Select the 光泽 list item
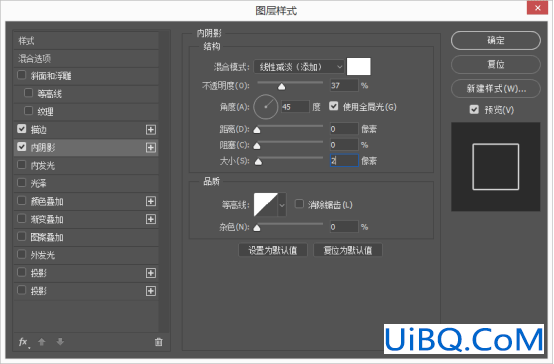This screenshot has height=364, width=554. tap(86, 183)
